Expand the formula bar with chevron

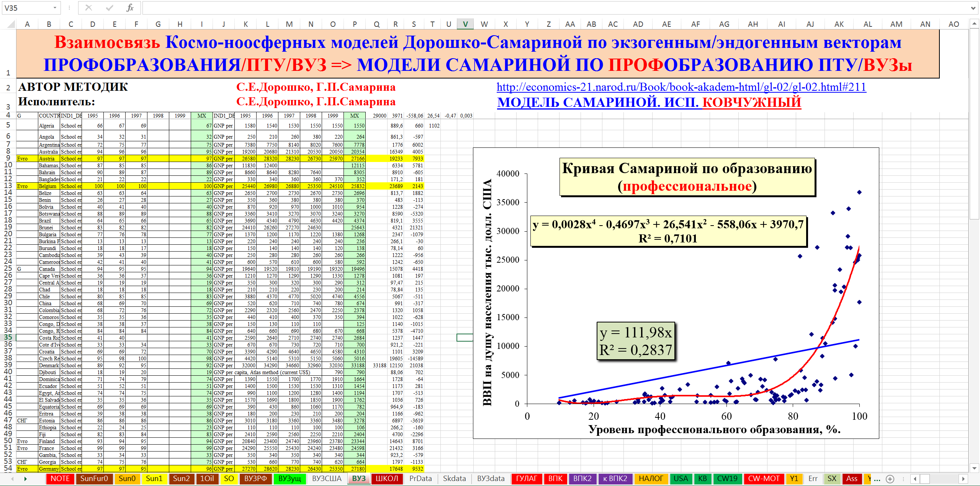point(973,8)
